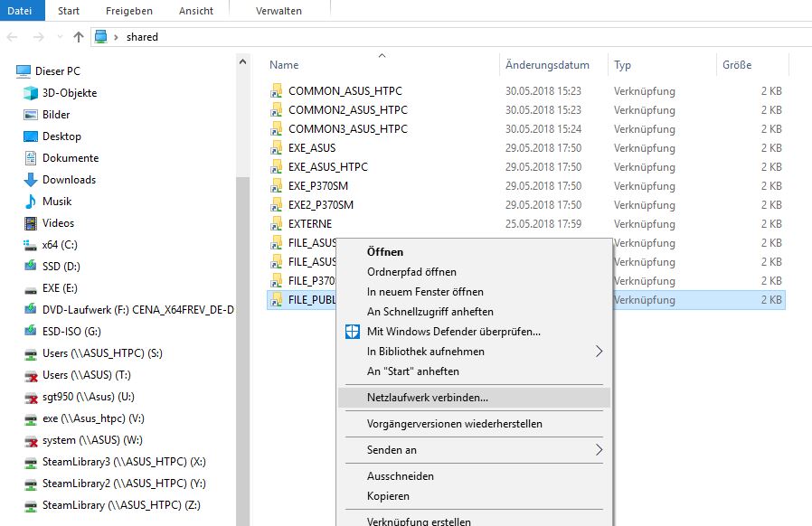The image size is (812, 526).
Task: Click the Users (\\ASUS_HTPC) (S:) network drive icon
Action: coord(31,354)
